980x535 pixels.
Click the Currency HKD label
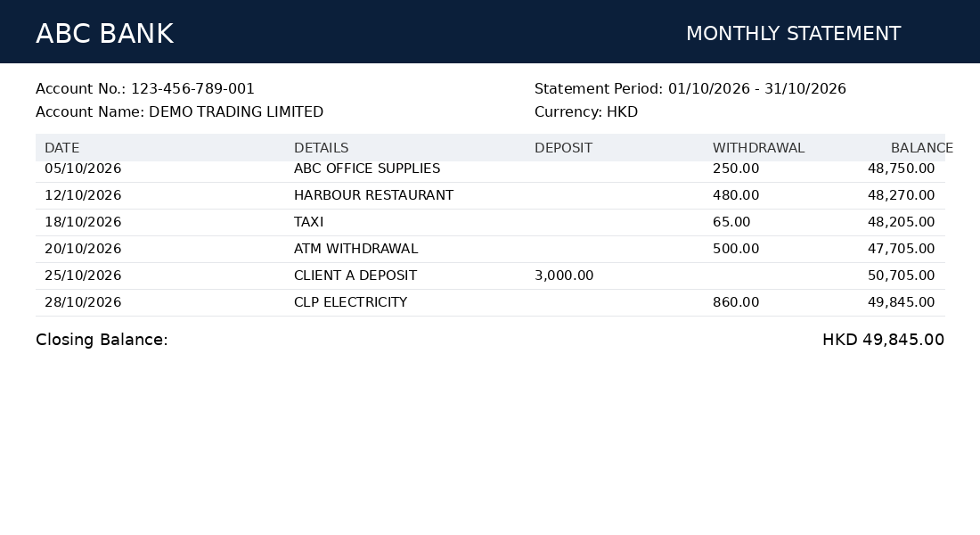585,112
